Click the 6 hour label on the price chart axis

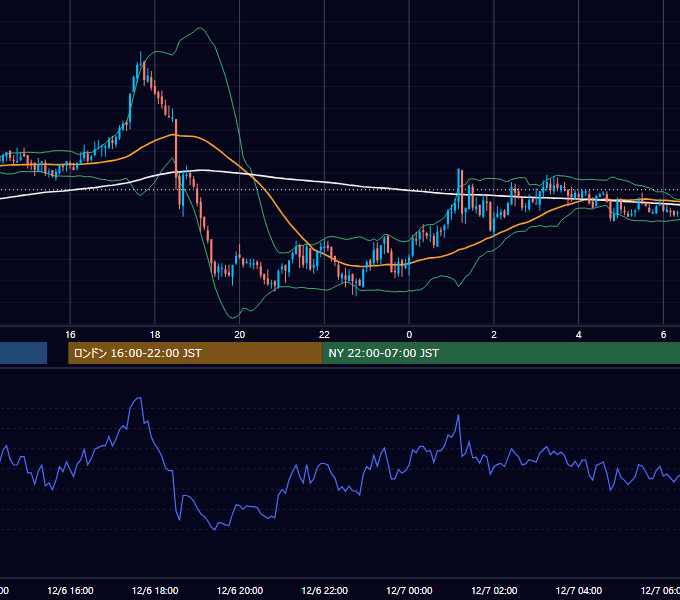pos(663,335)
